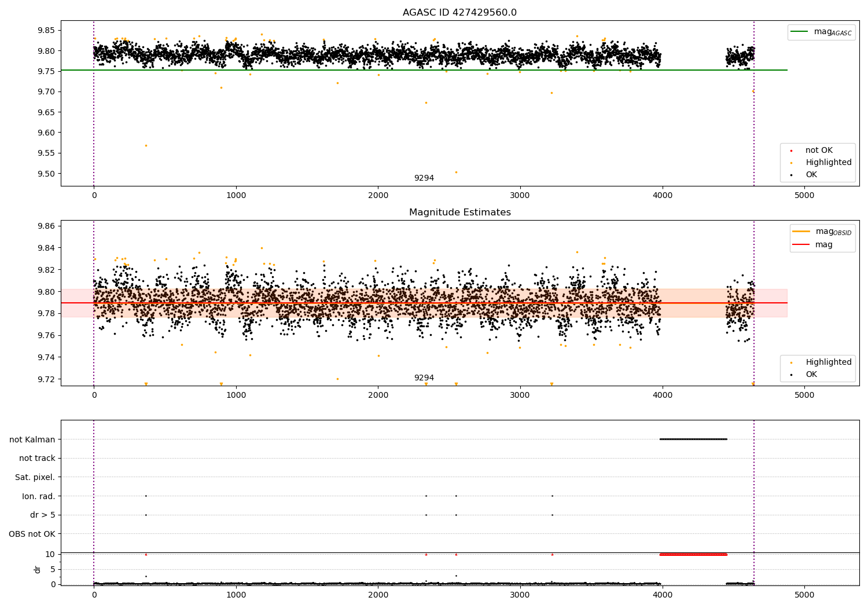Click the '5000' x-tick under the top plot
This screenshot has height=608, width=868.
(x=804, y=196)
